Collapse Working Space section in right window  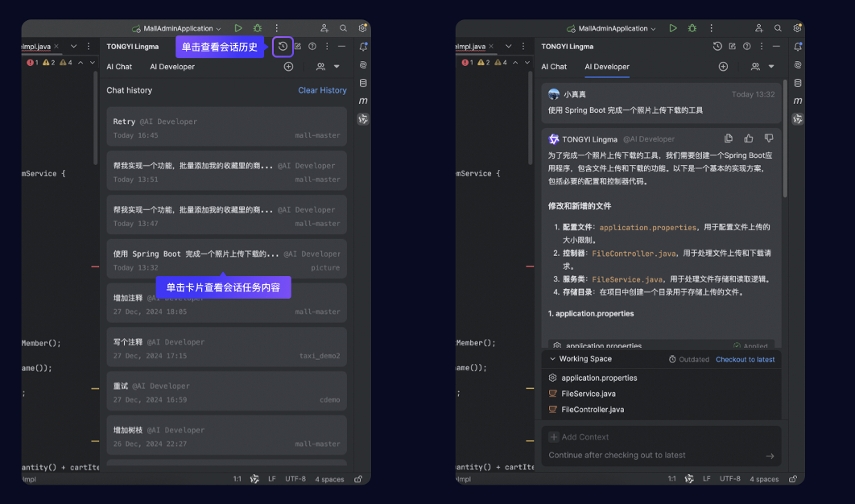552,359
